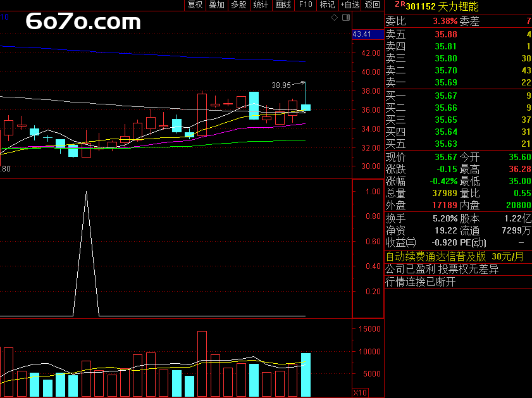Click the 内盘 value 20800
This screenshot has width=532, height=398.
point(519,205)
